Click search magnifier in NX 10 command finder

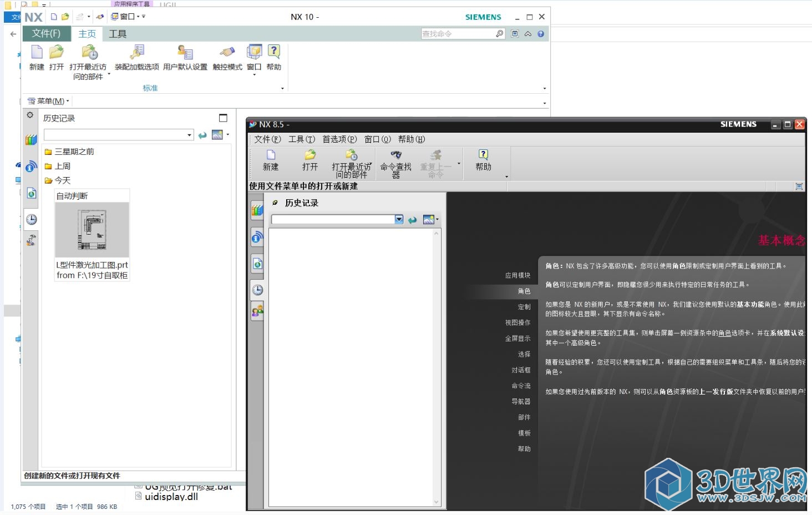point(499,34)
